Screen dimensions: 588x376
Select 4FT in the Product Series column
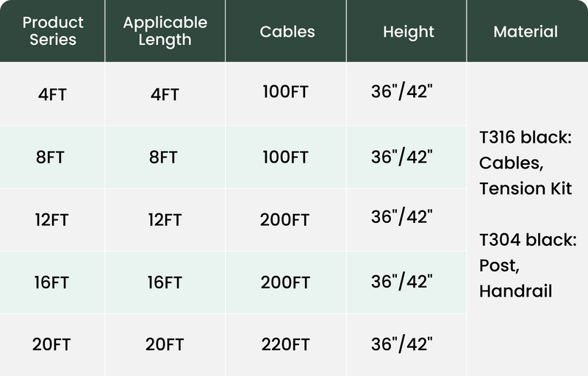(52, 95)
